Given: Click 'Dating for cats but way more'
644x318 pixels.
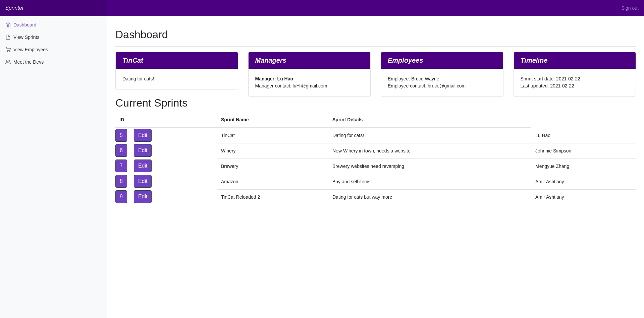Looking at the screenshot, I should click(362, 197).
